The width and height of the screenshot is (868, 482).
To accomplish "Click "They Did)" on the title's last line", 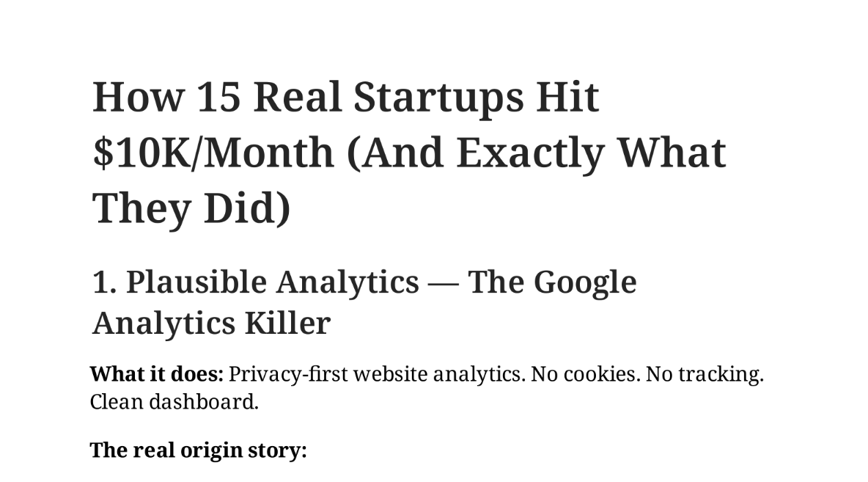I will click(191, 208).
